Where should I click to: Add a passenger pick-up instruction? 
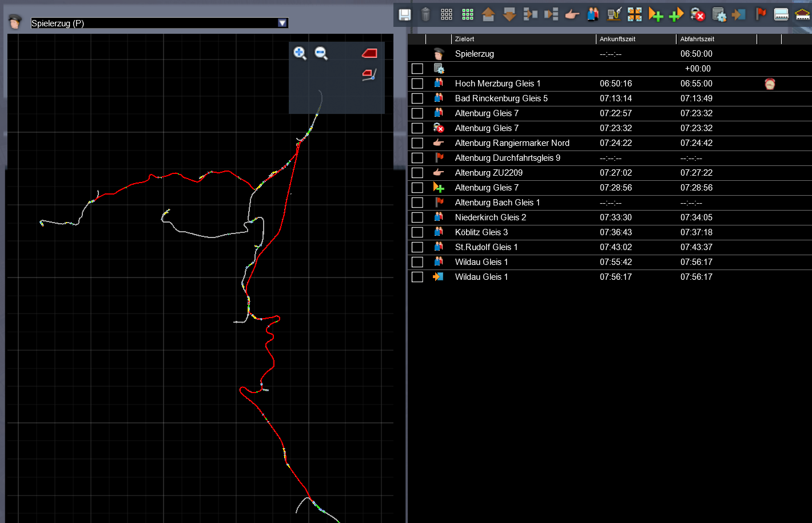pos(593,15)
